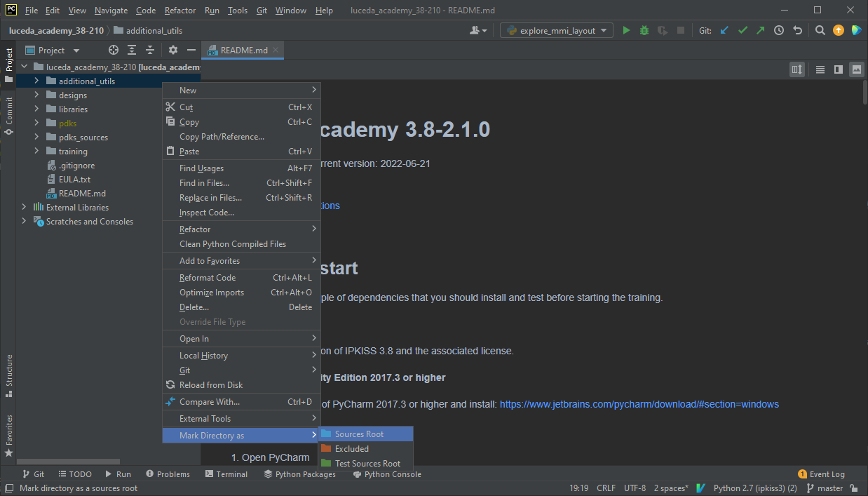Click the Python 2.7 interpreter status widget
Image resolution: width=868 pixels, height=496 pixels.
754,488
